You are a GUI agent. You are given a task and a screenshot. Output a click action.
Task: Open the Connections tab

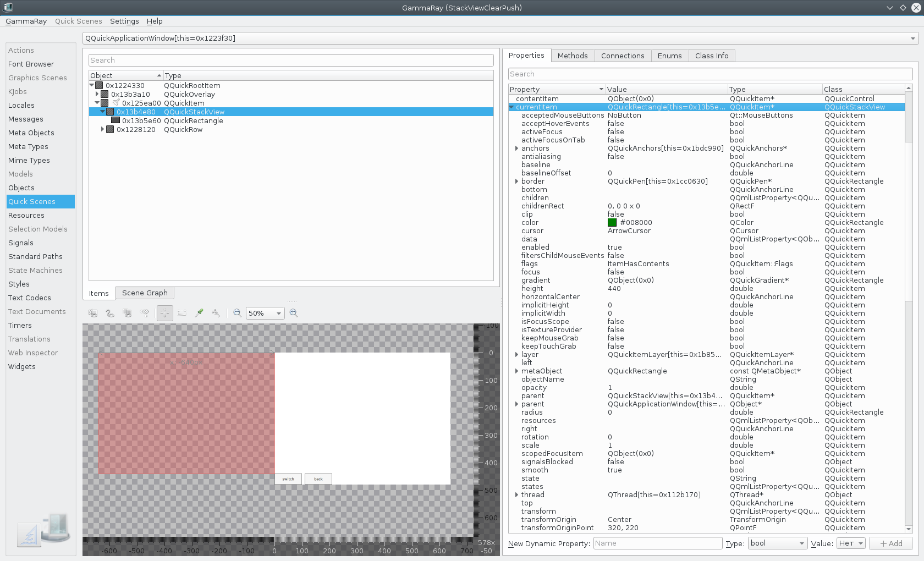point(622,56)
